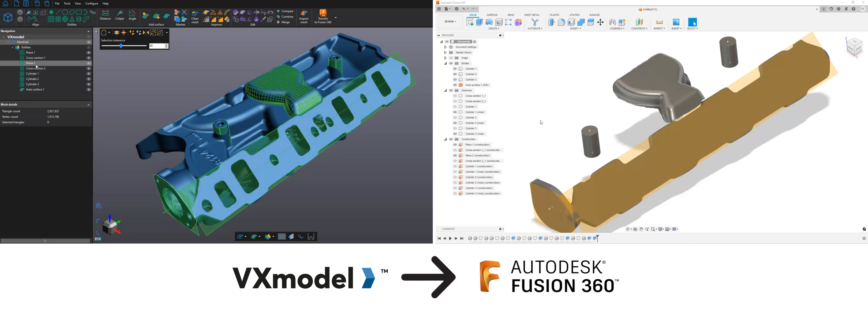The height and width of the screenshot is (310, 868).
Task: Toggle visibility of Auto surface 1 in VXmodel
Action: click(x=89, y=90)
